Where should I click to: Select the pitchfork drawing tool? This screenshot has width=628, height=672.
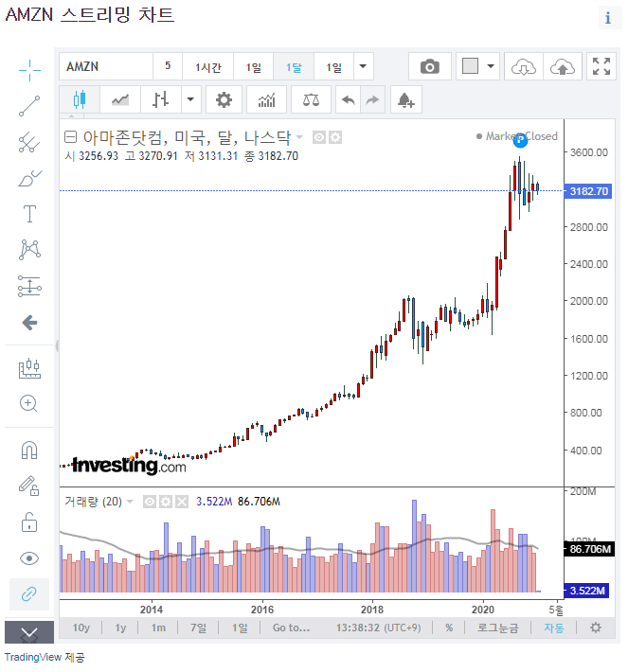[29, 142]
